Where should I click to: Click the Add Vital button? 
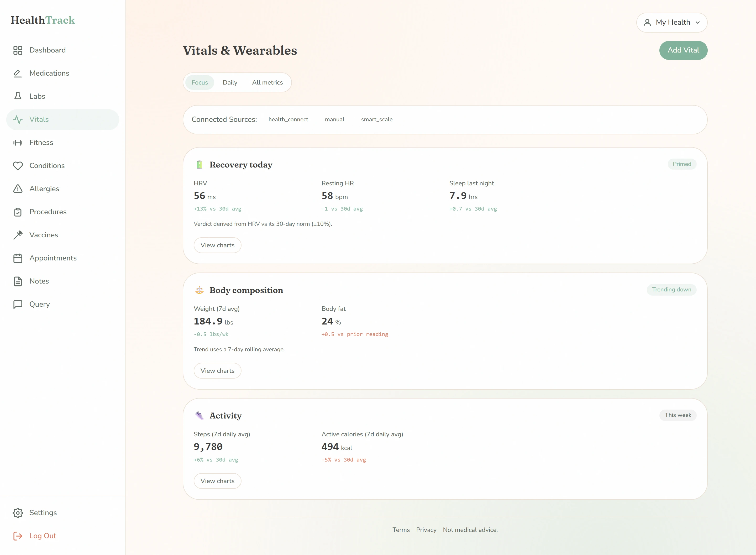tap(684, 50)
